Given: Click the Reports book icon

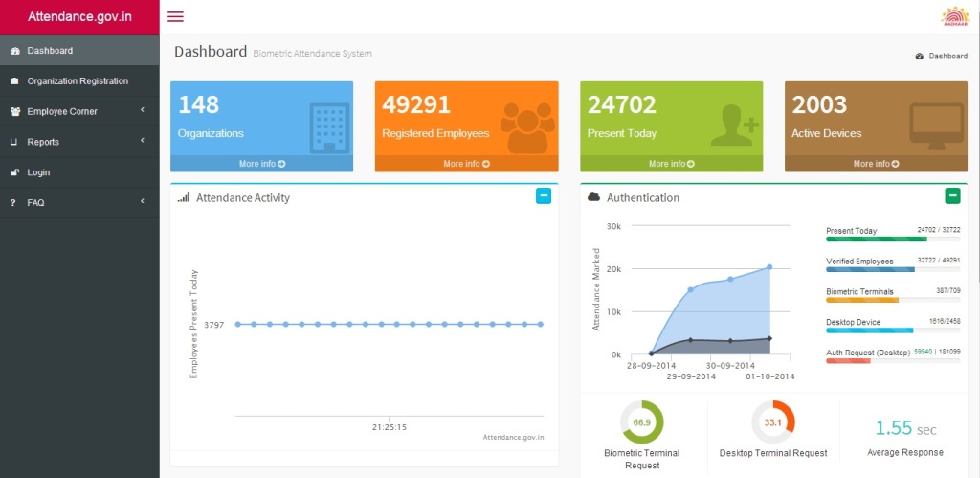Looking at the screenshot, I should [14, 142].
